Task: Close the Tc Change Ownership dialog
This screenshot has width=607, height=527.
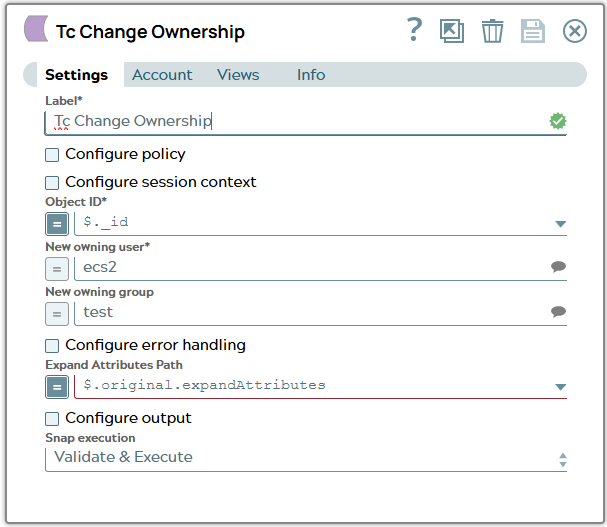Action: pyautogui.click(x=574, y=31)
